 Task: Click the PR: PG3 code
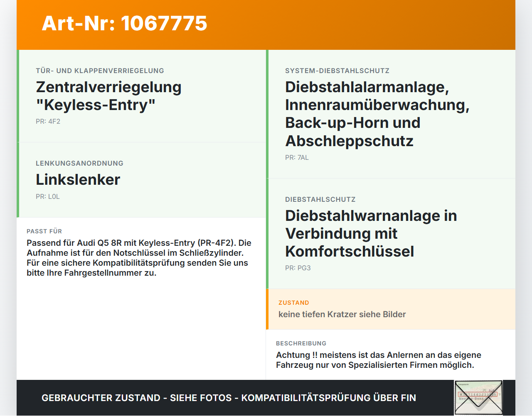tap(298, 268)
